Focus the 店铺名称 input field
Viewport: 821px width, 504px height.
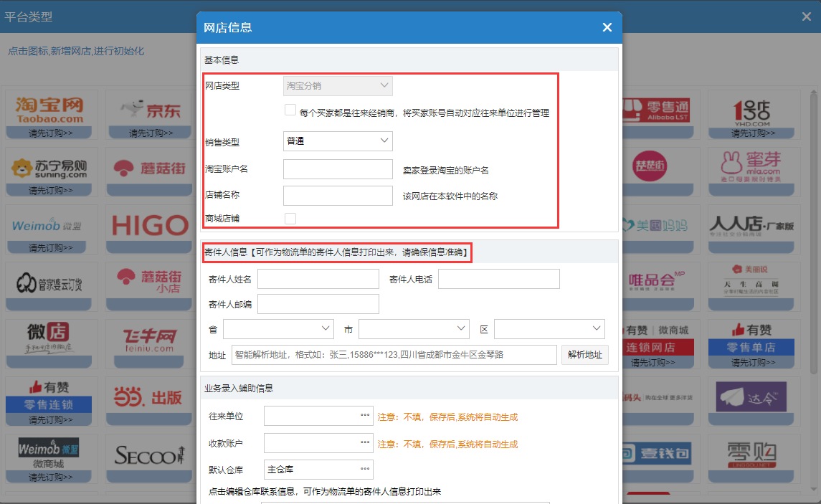coord(338,195)
